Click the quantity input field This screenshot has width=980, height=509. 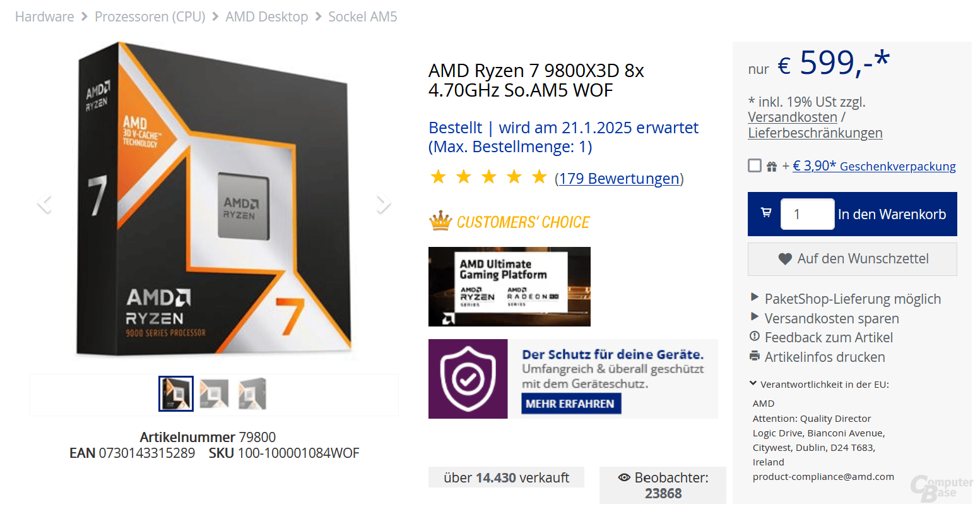tap(807, 214)
